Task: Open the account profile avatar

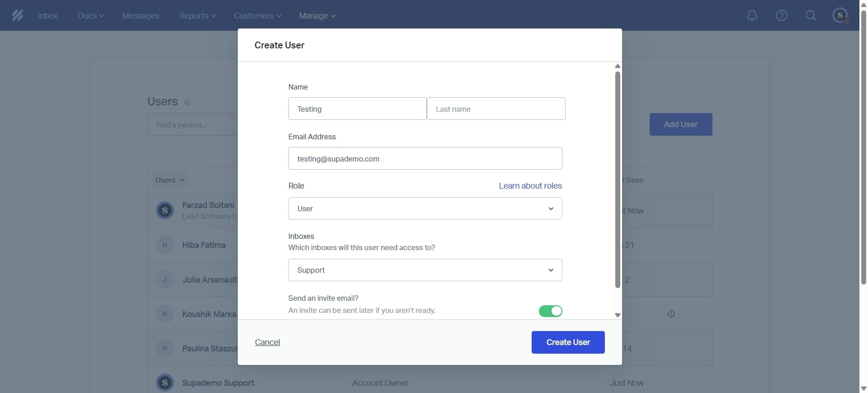Action: click(840, 15)
